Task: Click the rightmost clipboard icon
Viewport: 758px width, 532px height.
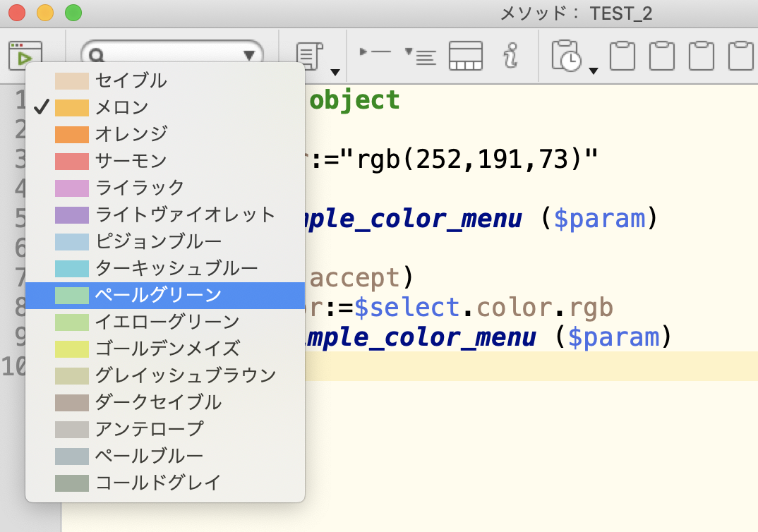Action: (740, 55)
